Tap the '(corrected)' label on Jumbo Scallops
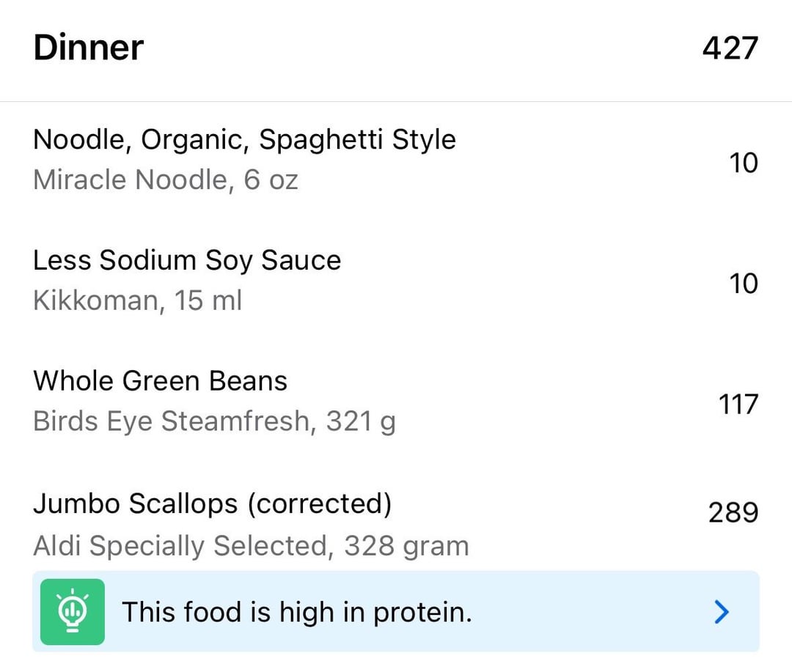Screen dimensions: 792x672 320,504
